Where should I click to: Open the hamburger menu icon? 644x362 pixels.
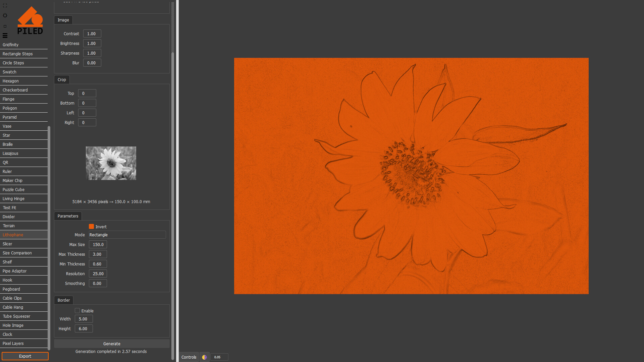[5, 36]
